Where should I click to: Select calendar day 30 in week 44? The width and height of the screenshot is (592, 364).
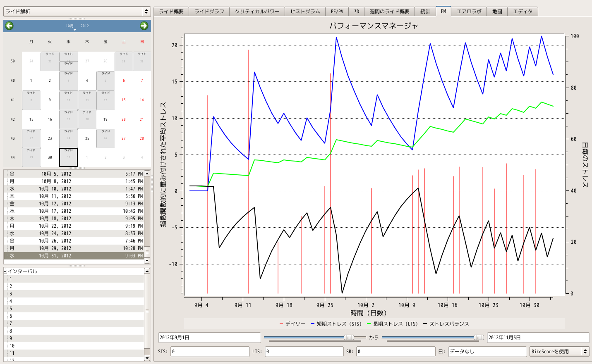(x=50, y=157)
